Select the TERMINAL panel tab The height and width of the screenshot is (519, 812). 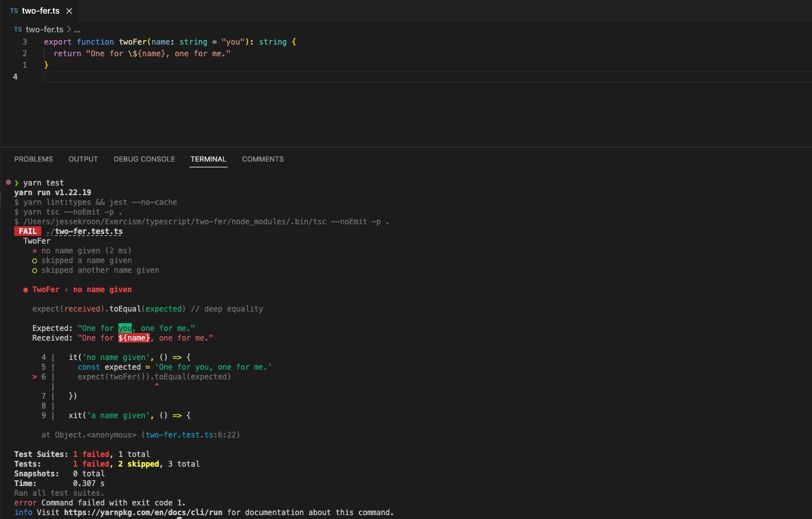tap(208, 159)
